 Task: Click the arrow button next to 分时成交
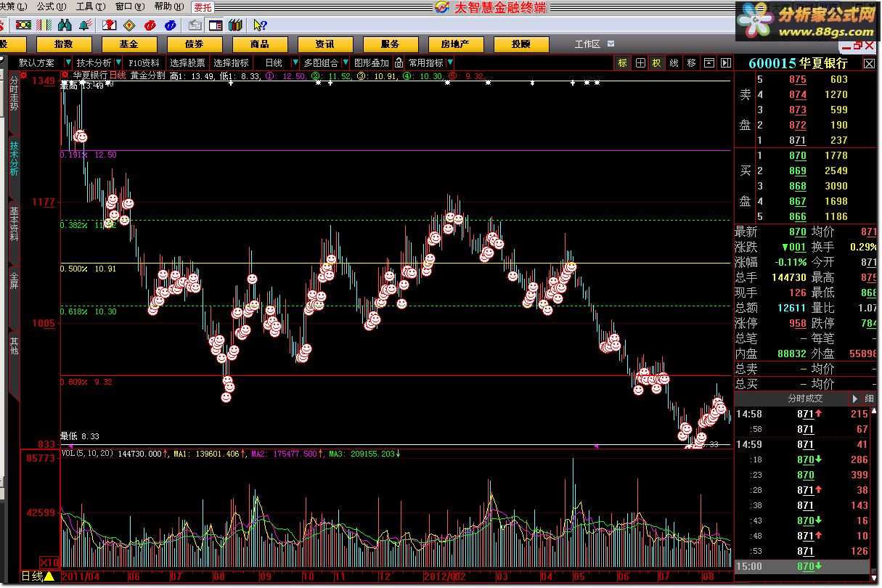point(855,399)
